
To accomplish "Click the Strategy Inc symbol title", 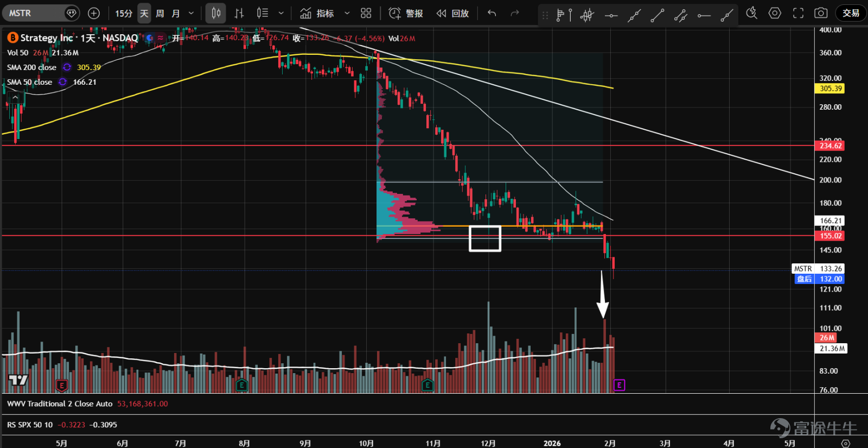I will click(47, 38).
